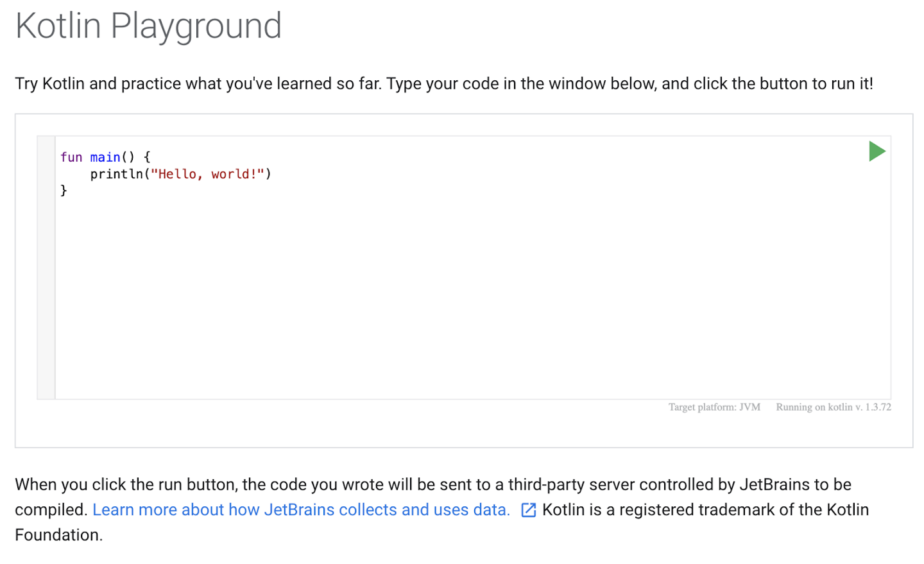Click the 'main' function name in code
Viewport: 924px width, 564px height.
105,157
